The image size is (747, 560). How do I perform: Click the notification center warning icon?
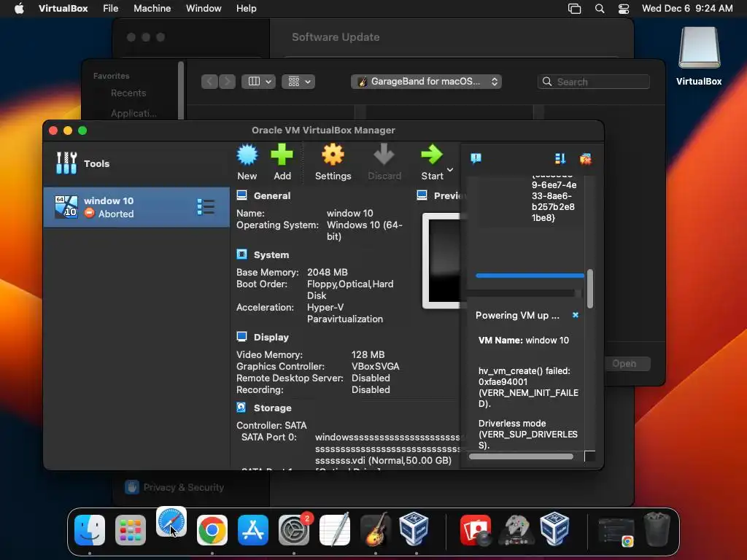476,158
